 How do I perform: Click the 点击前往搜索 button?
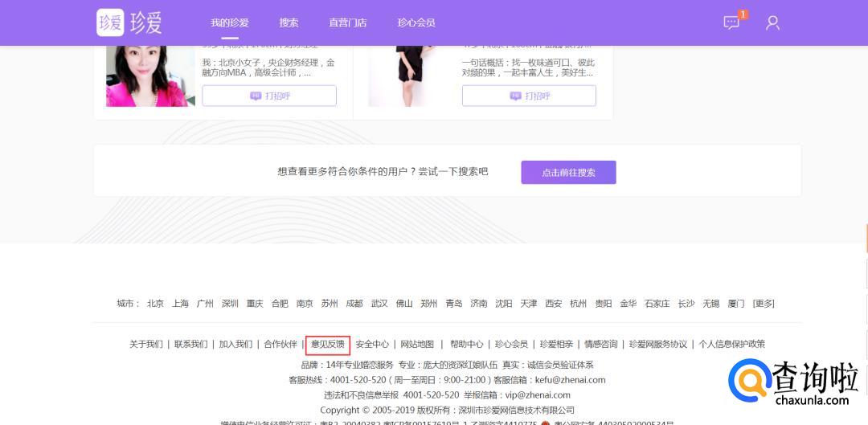[568, 172]
